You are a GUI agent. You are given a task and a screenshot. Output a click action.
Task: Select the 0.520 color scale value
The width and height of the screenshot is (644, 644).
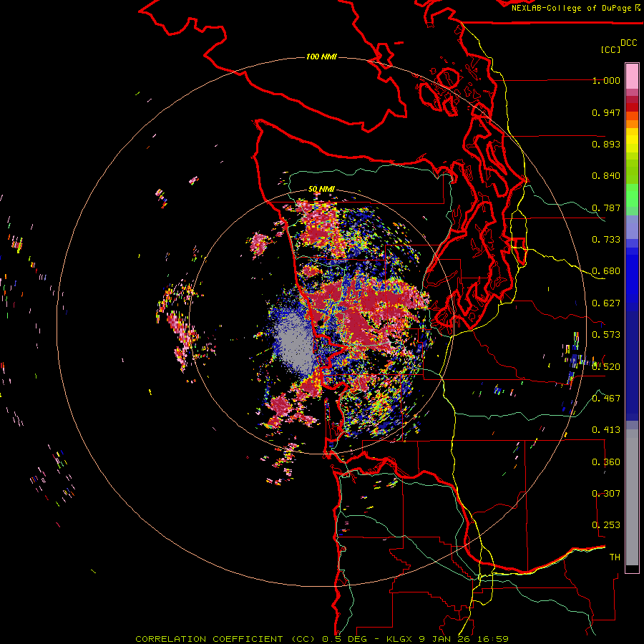[x=606, y=367]
